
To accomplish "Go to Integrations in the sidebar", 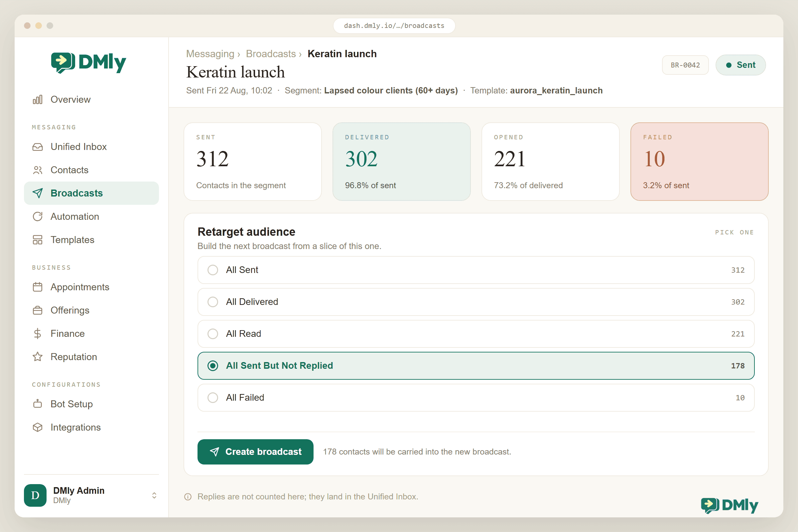I will 92,427.
